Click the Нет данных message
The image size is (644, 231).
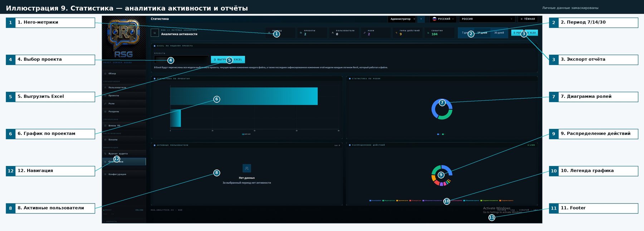pos(247,178)
